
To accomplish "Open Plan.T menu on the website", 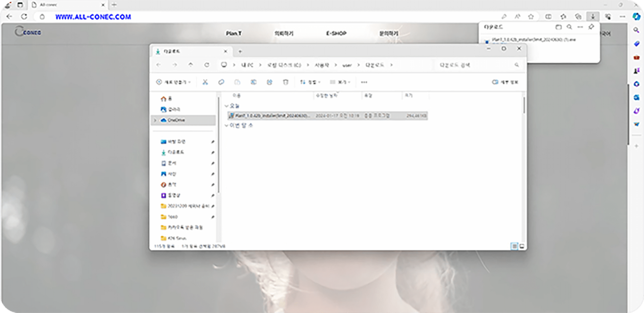I will pyautogui.click(x=233, y=33).
